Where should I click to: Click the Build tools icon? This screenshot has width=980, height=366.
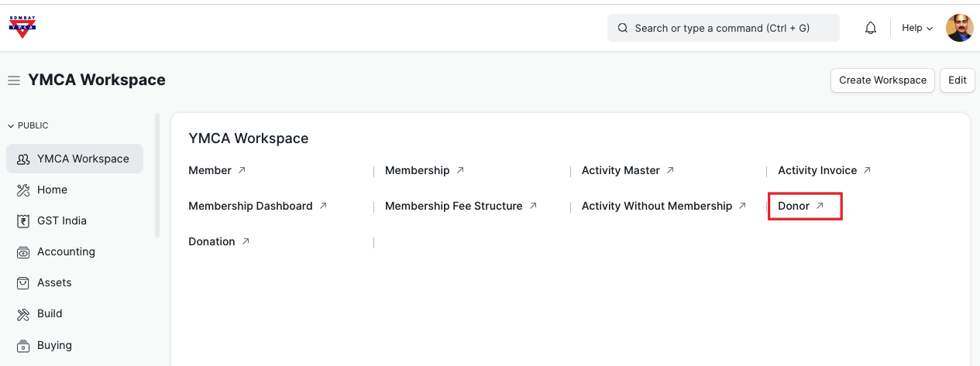point(23,314)
